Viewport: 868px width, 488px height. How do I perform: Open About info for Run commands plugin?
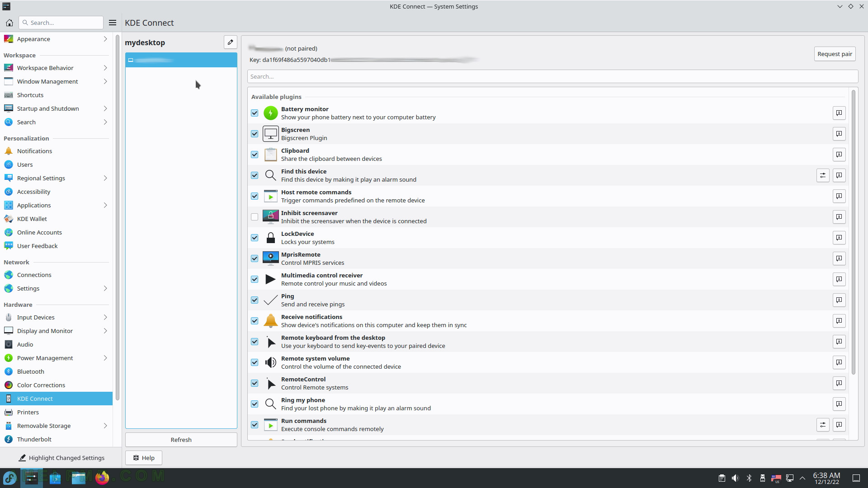click(839, 425)
